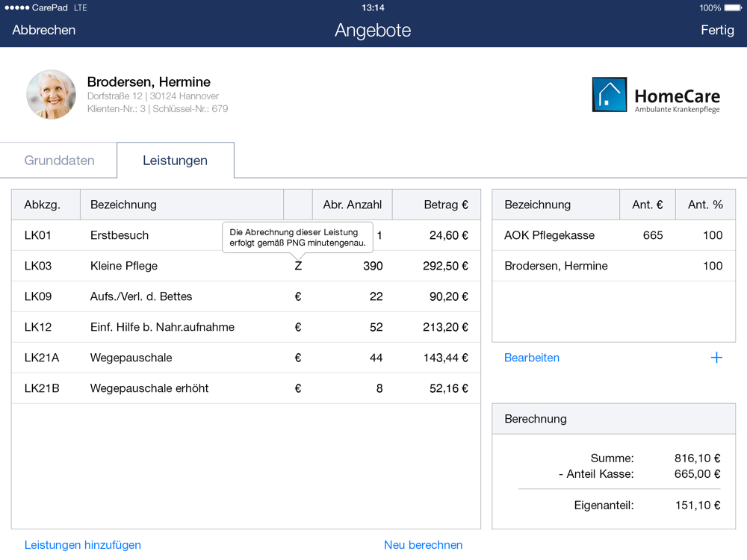Click the Abr. Anzahl column header
Viewport: 747px width, 560px height.
(352, 205)
